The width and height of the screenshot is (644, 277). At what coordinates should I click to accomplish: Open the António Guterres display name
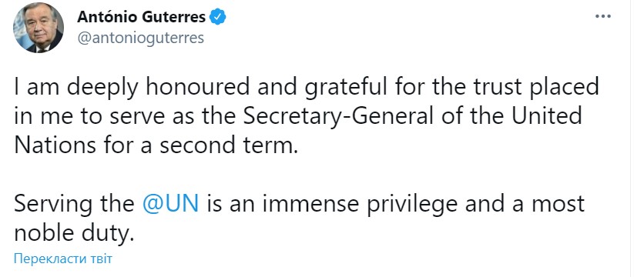tap(142, 17)
